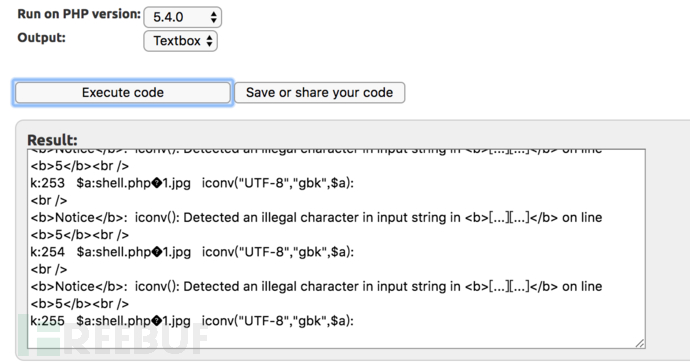This screenshot has height=363, width=690.
Task: Place cursor in the k:255 output line
Action: pyautogui.click(x=192, y=321)
